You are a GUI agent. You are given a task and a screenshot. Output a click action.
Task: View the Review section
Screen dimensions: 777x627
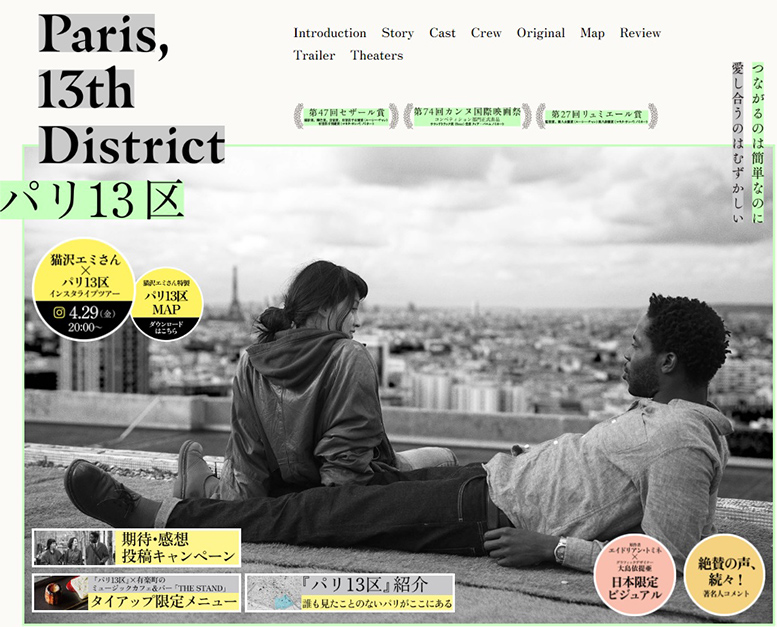click(x=640, y=33)
